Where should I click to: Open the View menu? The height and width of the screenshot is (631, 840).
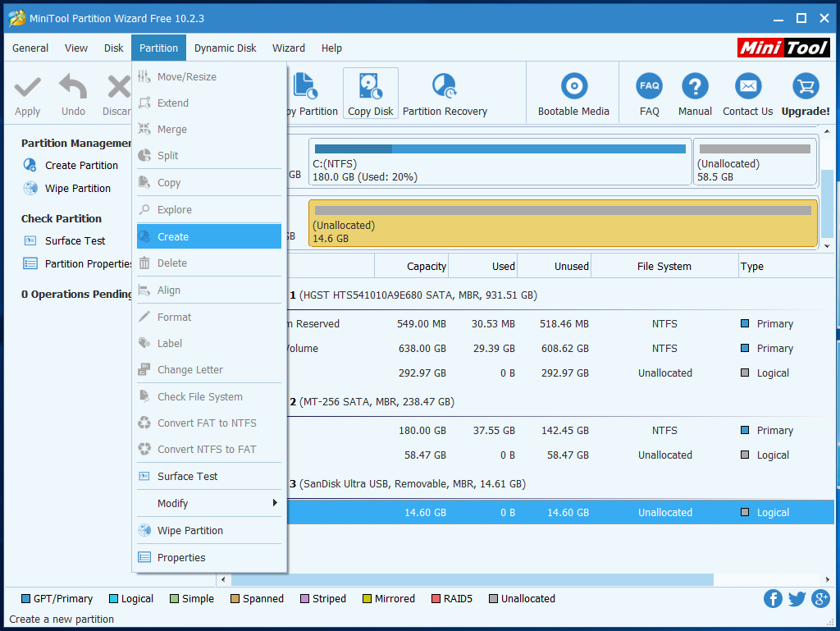[x=76, y=48]
